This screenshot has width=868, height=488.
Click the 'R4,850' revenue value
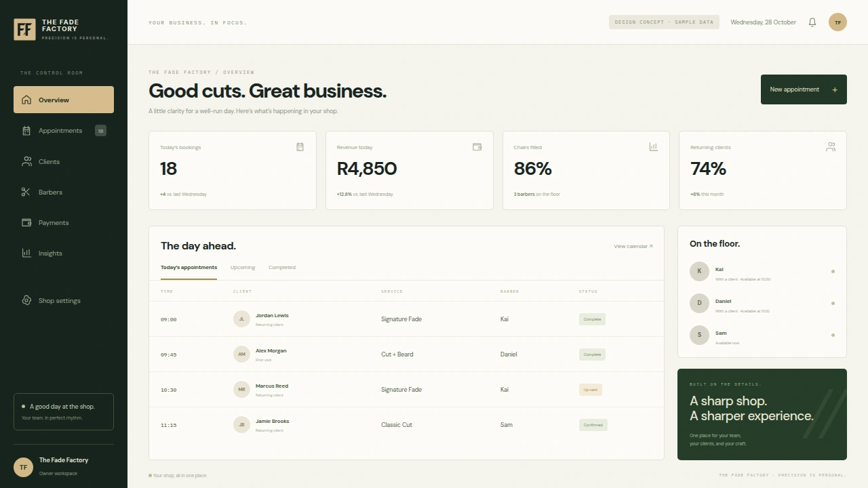pyautogui.click(x=367, y=168)
